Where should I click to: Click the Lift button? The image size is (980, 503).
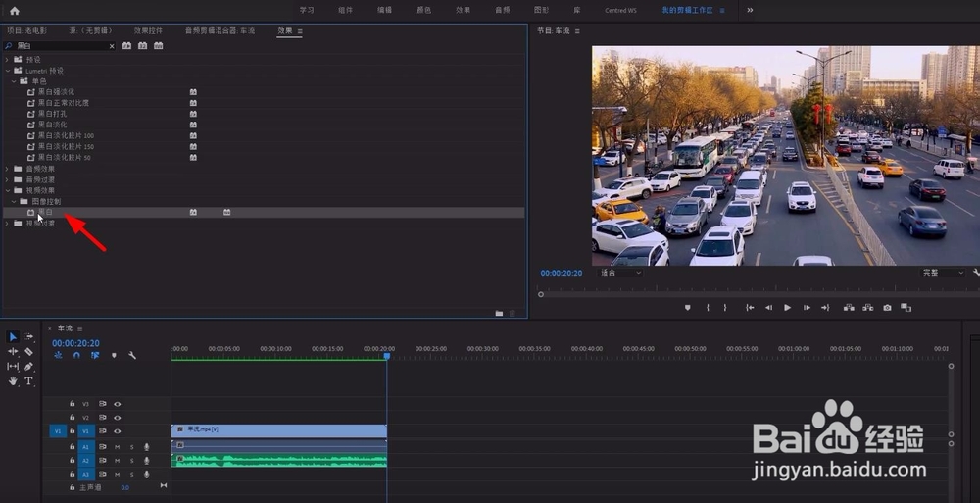click(x=849, y=308)
